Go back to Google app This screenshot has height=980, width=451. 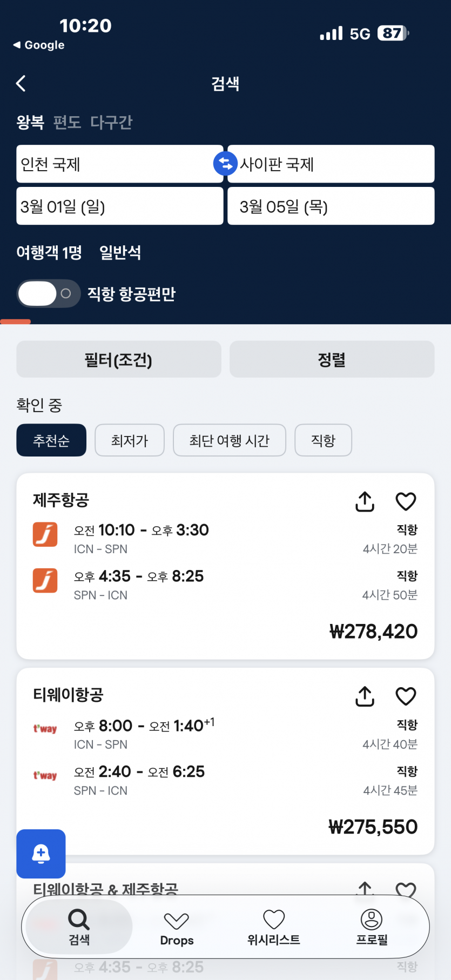pos(39,45)
